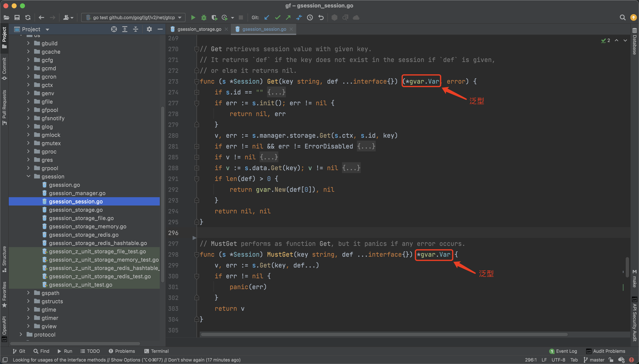Toggle fold on func Get line 273

pyautogui.click(x=197, y=82)
